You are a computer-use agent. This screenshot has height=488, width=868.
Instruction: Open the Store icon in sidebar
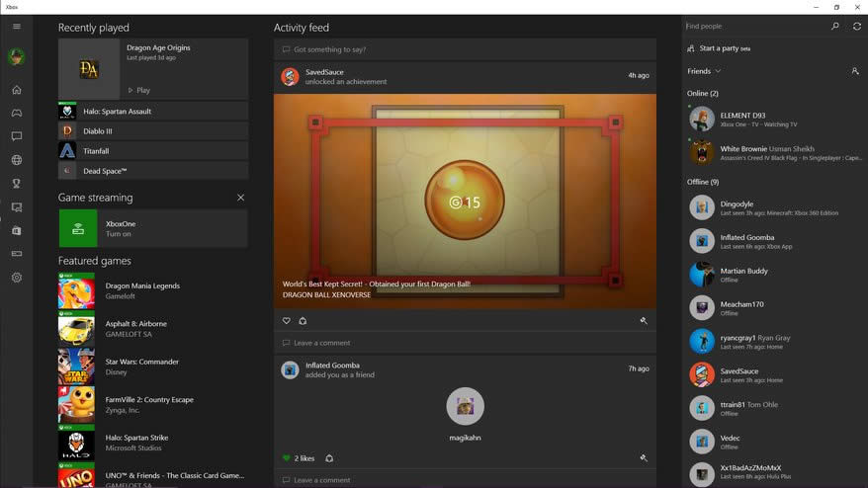click(x=16, y=230)
